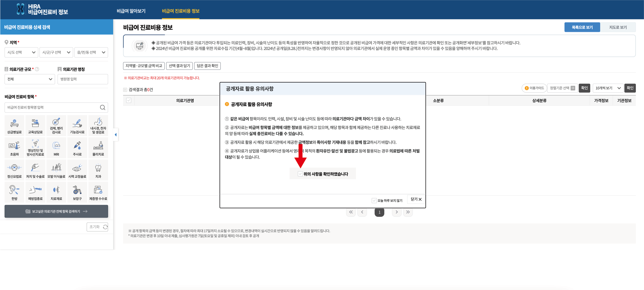Open the 10개씩 보기 dropdown
Image resolution: width=644 pixels, height=290 pixels.
point(608,88)
